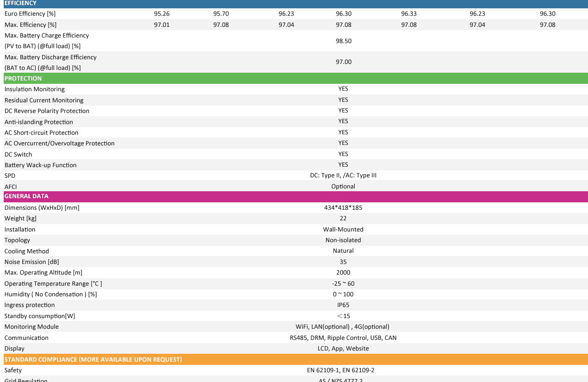Image resolution: width=588 pixels, height=382 pixels.
Task: Select the Residual Current Monitoring label
Action: click(x=44, y=100)
